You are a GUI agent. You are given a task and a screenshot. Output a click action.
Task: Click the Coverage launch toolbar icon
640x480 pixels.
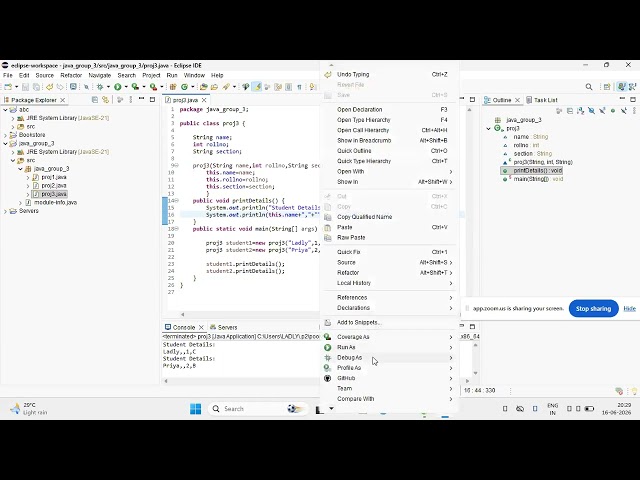[135, 87]
